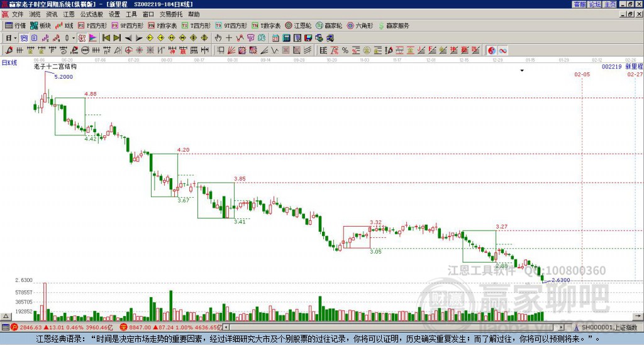Open the P数字表 tool
The image size is (644, 345).
[162, 25]
